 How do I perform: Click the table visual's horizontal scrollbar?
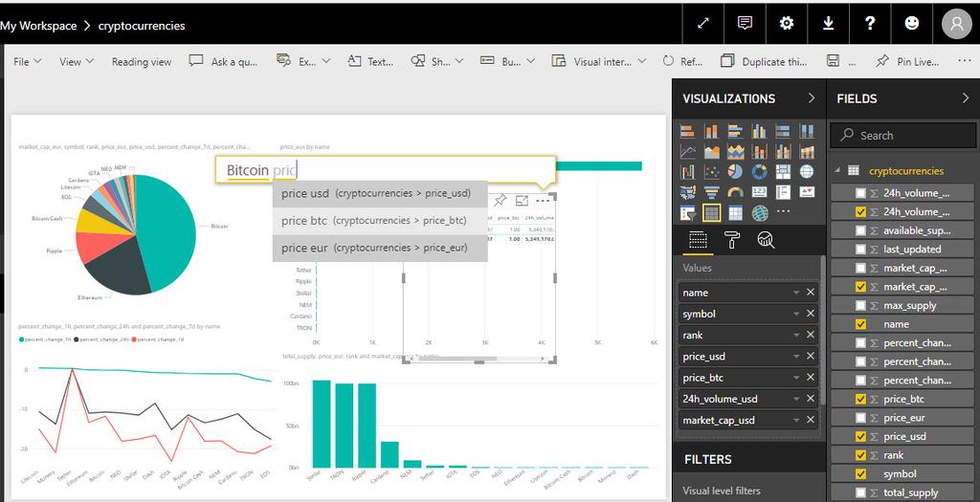[460, 359]
